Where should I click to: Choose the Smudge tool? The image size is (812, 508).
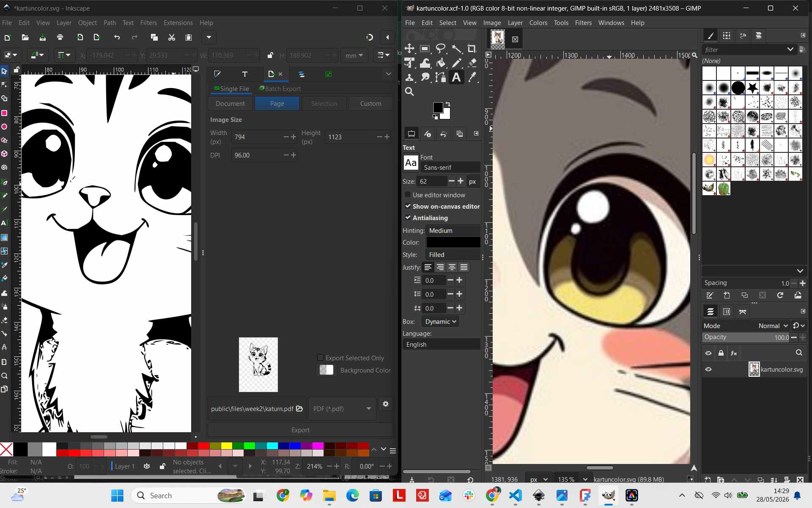(425, 77)
